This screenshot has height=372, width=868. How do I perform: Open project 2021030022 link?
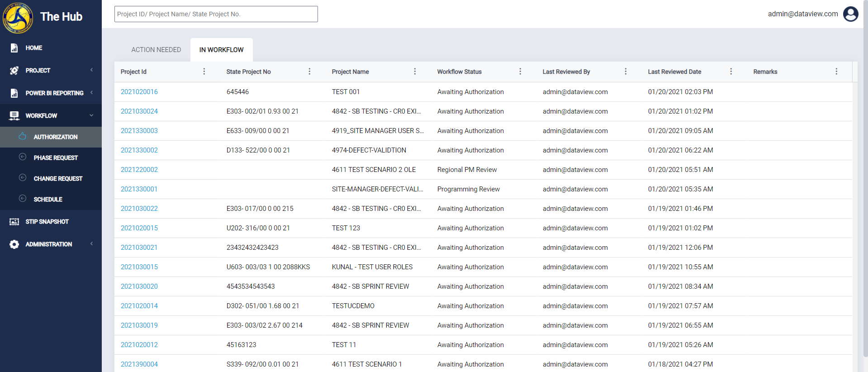139,209
